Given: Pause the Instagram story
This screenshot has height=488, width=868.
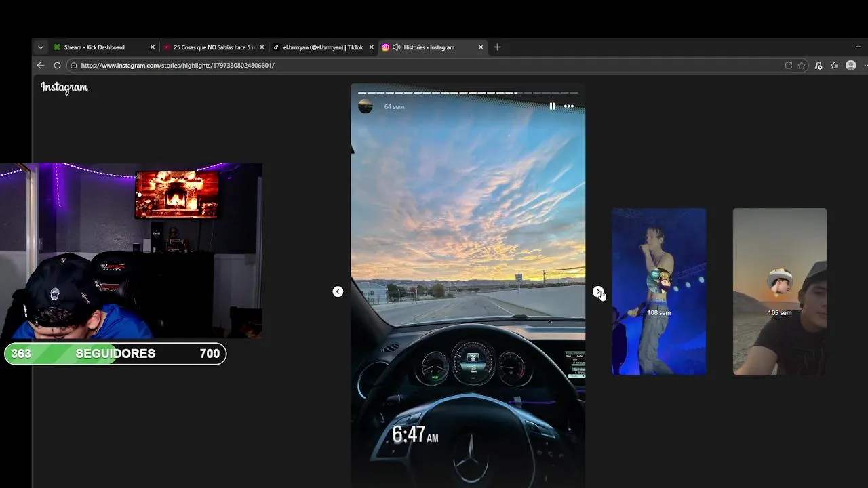Looking at the screenshot, I should pyautogui.click(x=552, y=106).
